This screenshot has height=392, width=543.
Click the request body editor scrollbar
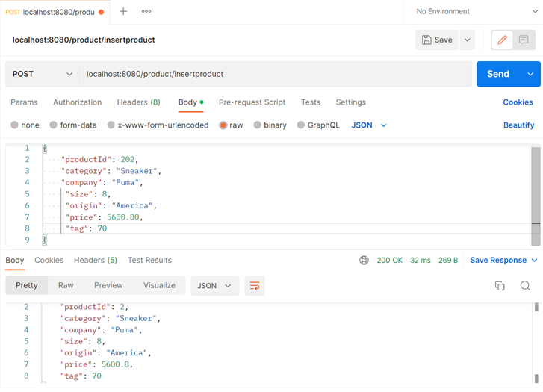click(x=536, y=196)
